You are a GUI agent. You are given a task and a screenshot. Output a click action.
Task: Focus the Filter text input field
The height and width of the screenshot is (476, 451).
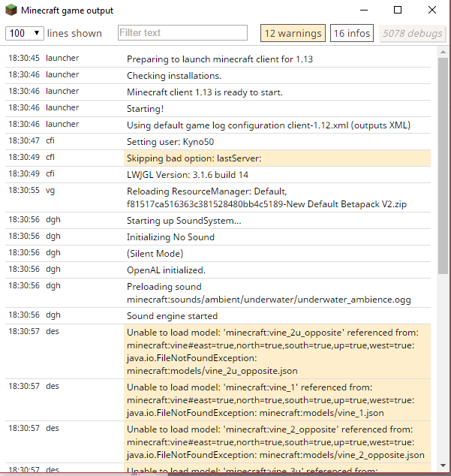pos(182,33)
